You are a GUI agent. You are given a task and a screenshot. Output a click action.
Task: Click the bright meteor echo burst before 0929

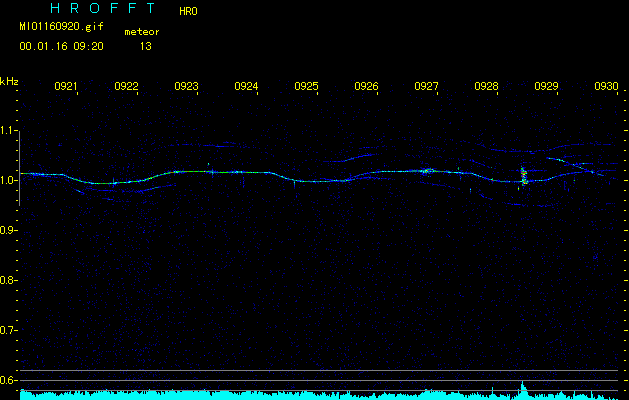point(523,177)
